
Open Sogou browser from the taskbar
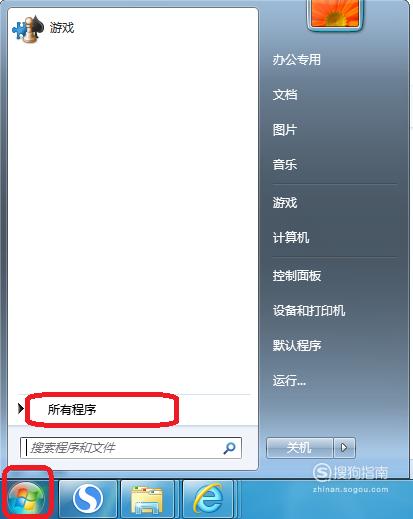click(88, 499)
